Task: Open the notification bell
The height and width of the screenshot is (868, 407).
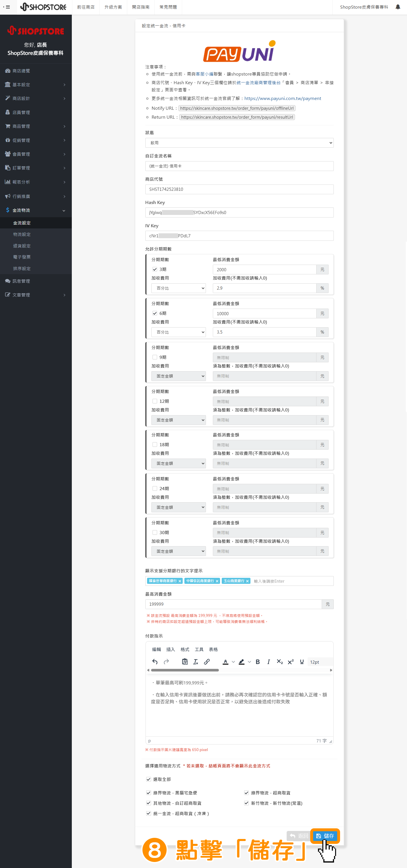Action: click(398, 7)
